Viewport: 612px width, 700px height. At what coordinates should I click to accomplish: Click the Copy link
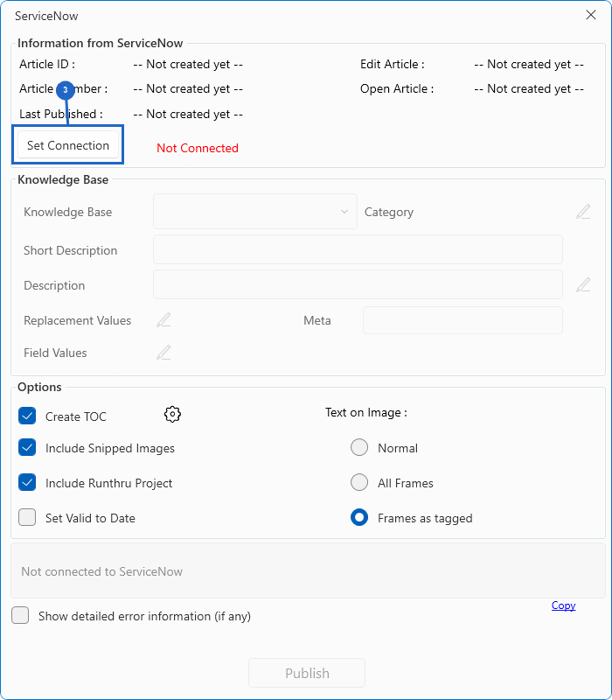563,605
